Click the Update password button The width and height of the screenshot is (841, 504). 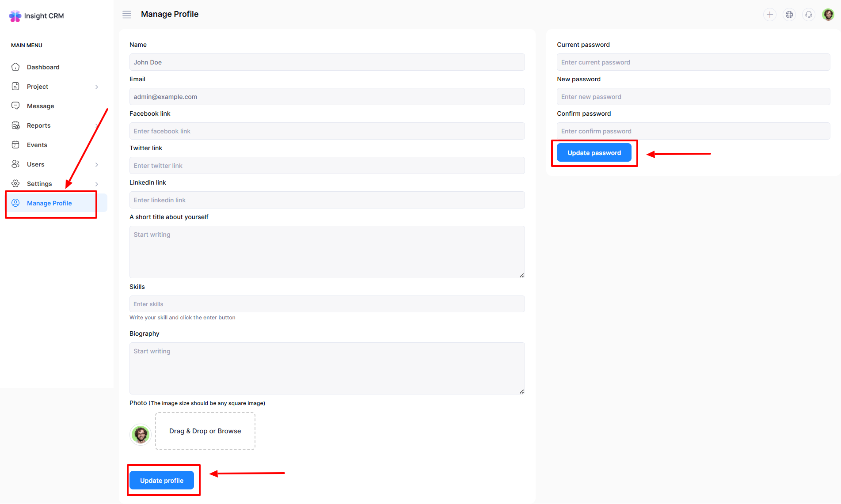tap(594, 153)
